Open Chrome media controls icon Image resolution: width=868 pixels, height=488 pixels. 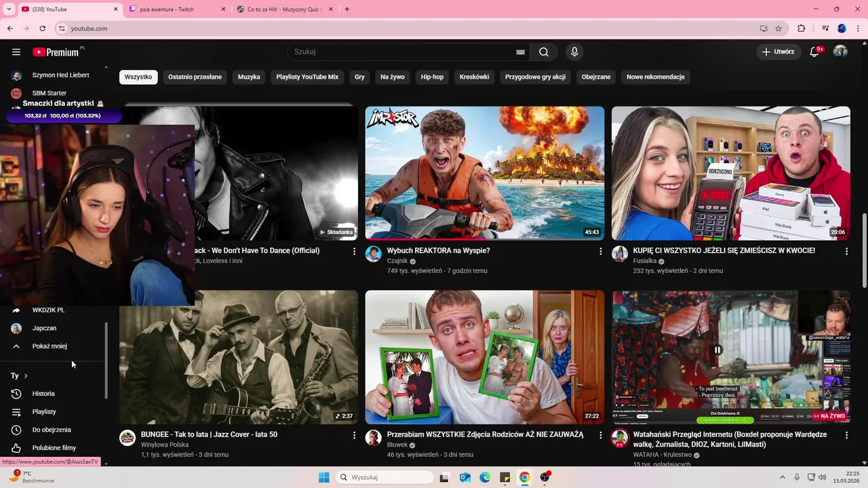[825, 28]
